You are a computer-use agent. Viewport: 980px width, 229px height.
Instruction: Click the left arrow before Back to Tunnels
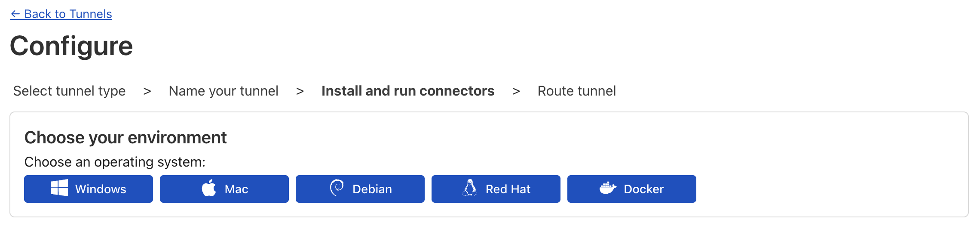(x=15, y=14)
